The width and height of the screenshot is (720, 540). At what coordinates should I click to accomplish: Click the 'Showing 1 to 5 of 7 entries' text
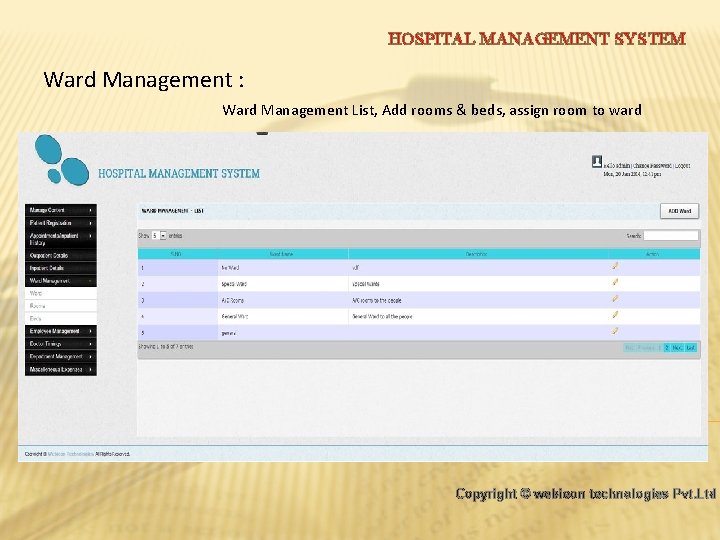[166, 347]
